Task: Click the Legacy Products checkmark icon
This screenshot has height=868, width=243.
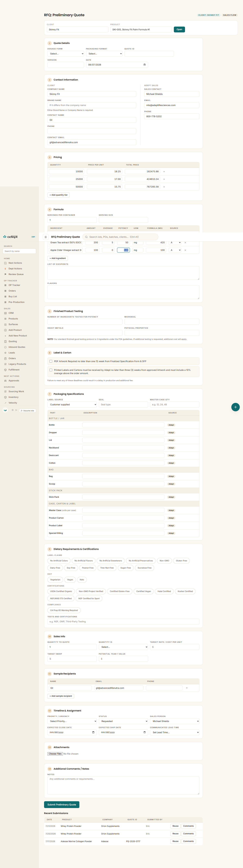Action: coord(5,364)
